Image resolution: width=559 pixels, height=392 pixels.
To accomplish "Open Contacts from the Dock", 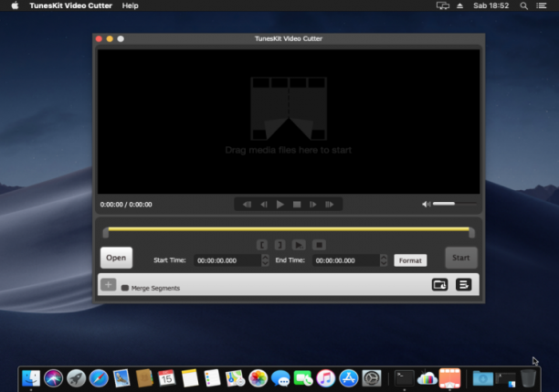I will (x=144, y=378).
